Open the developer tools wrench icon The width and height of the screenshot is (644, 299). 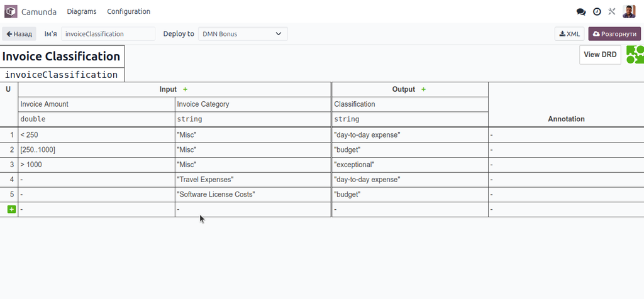(x=612, y=11)
